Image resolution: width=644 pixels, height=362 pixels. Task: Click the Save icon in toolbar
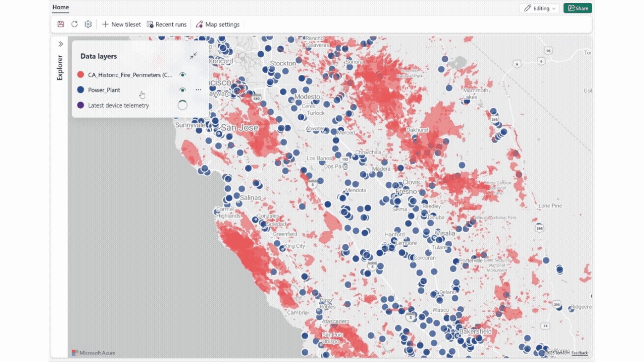(61, 24)
